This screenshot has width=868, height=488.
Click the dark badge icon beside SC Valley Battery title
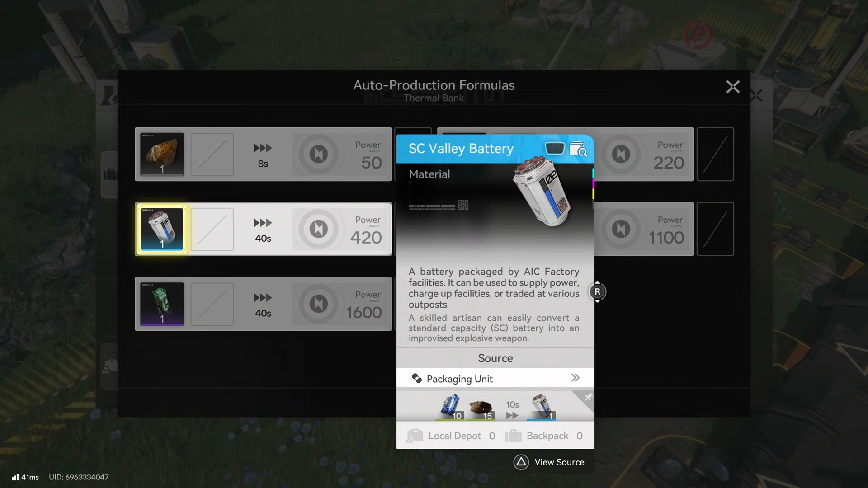pos(555,148)
